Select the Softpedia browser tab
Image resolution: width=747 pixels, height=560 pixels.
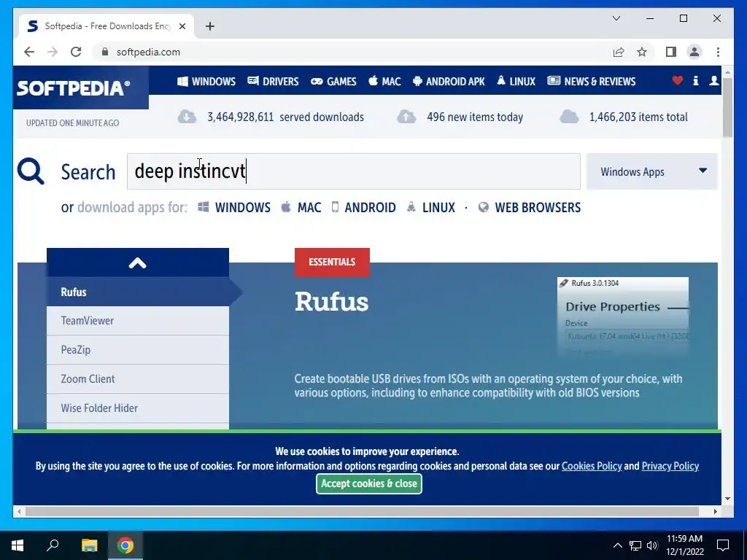[107, 26]
